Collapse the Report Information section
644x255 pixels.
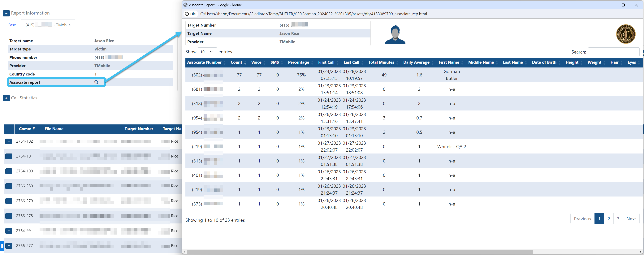(6, 13)
